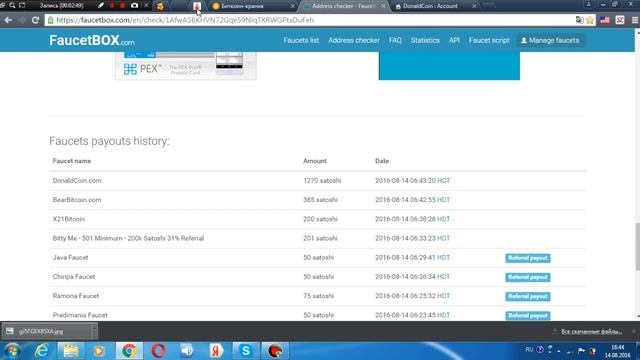Image resolution: width=640 pixels, height=360 pixels.
Task: Open Opera from the taskbar
Action: [158, 351]
